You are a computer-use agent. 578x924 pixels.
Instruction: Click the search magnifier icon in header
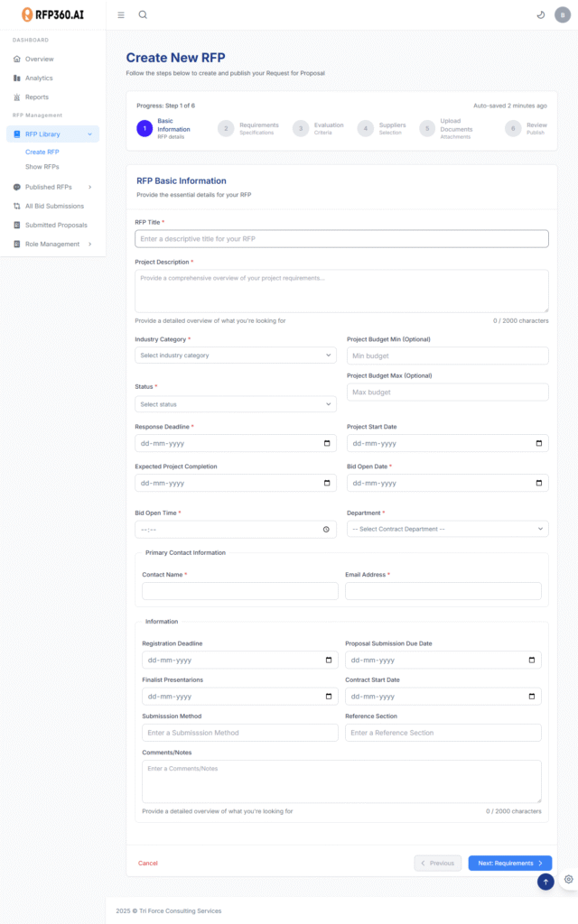(143, 14)
